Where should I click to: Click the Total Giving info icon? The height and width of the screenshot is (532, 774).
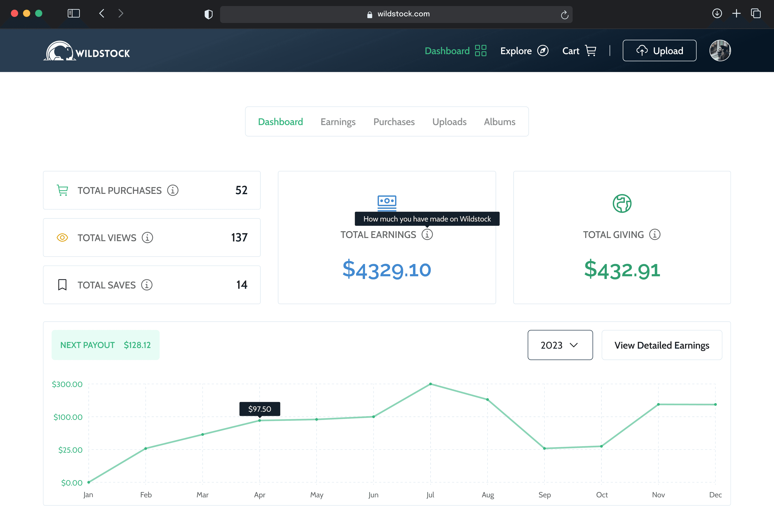[x=655, y=235]
